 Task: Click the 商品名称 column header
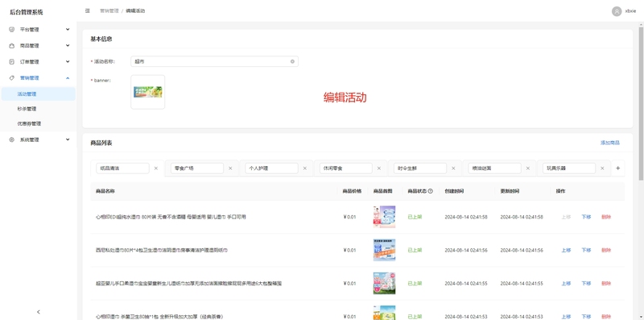(x=105, y=191)
